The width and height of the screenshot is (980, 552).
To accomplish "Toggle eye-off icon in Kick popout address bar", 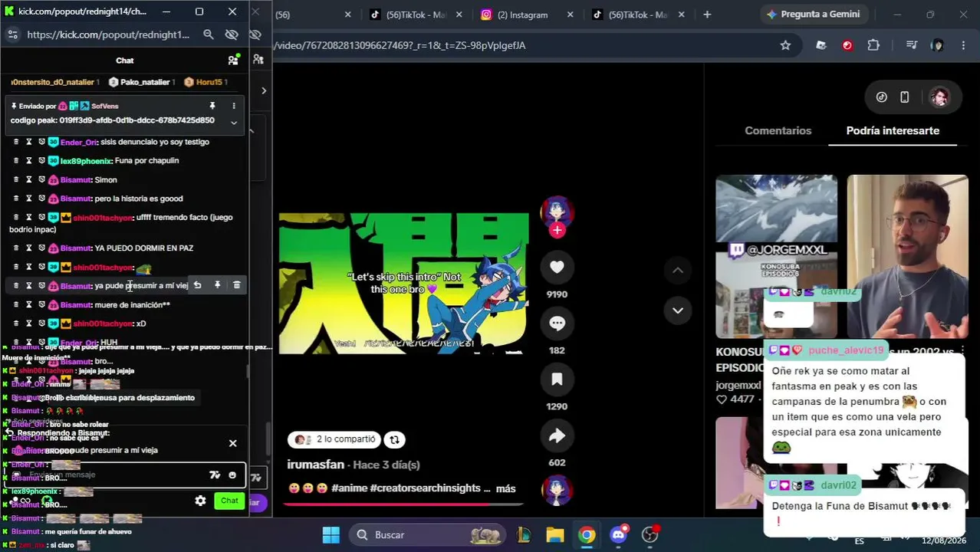I will point(232,34).
